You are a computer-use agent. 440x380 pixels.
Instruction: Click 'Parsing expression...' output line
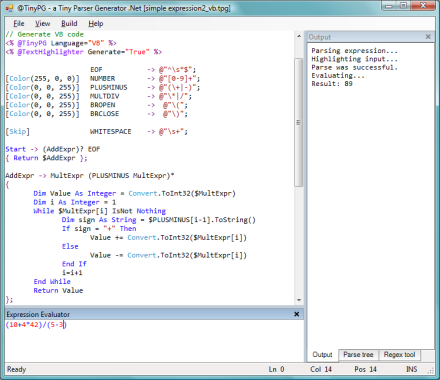[x=354, y=51]
